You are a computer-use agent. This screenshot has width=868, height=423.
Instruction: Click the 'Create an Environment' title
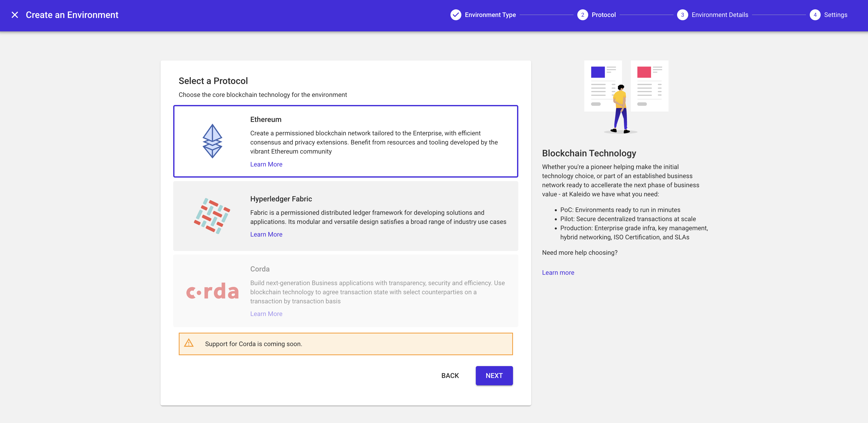click(x=72, y=15)
